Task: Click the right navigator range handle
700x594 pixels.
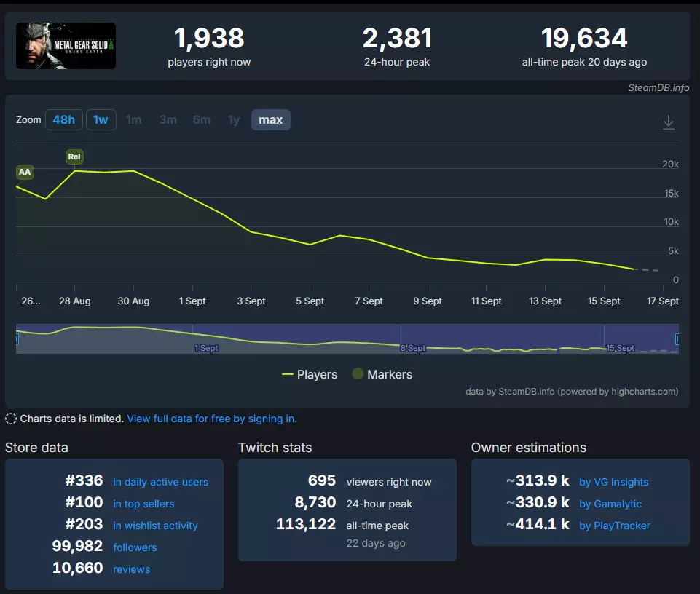Action: [x=677, y=339]
